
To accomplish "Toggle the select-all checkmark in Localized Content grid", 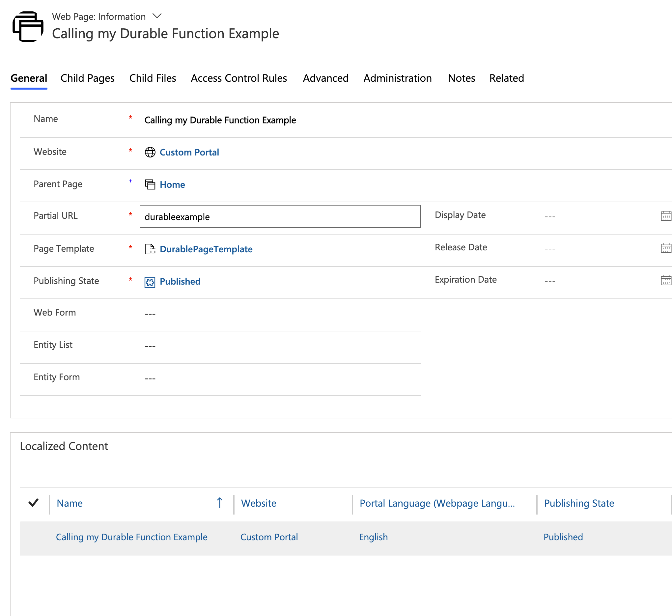I will click(34, 503).
